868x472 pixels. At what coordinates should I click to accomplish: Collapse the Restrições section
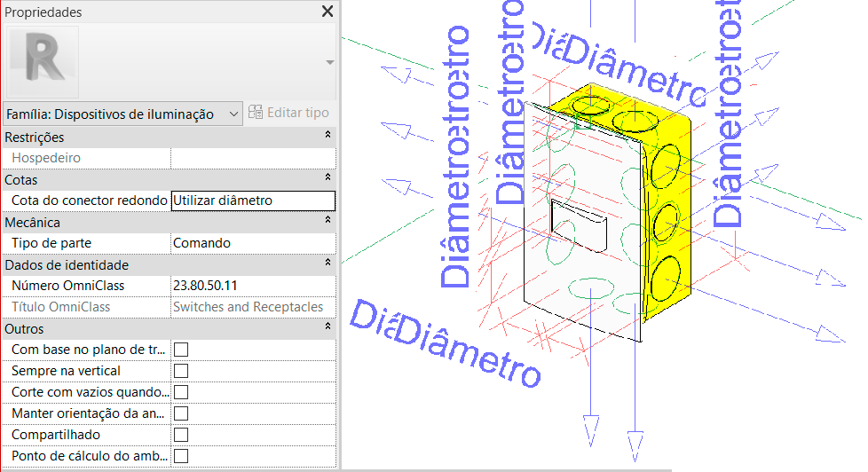pyautogui.click(x=327, y=135)
